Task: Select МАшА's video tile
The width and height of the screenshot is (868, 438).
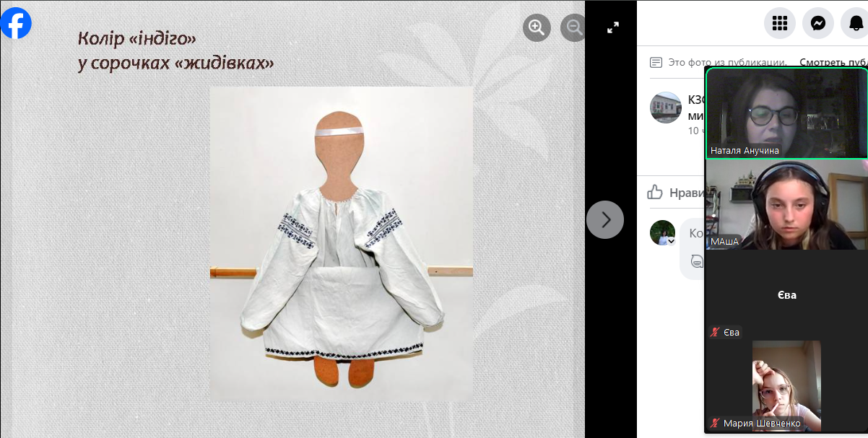Action: point(786,204)
